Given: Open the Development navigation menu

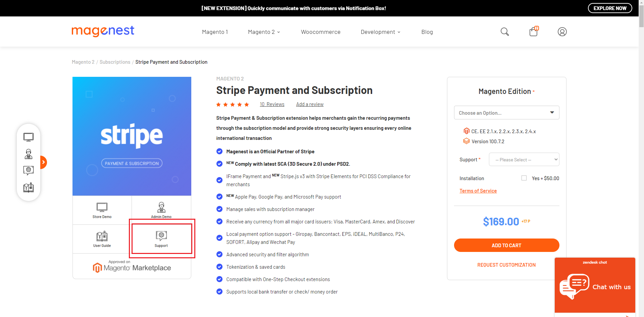Looking at the screenshot, I should coord(380,32).
